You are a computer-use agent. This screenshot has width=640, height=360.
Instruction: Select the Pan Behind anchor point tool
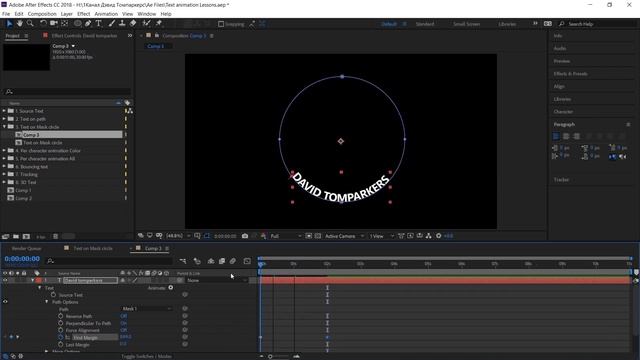pos(64,24)
